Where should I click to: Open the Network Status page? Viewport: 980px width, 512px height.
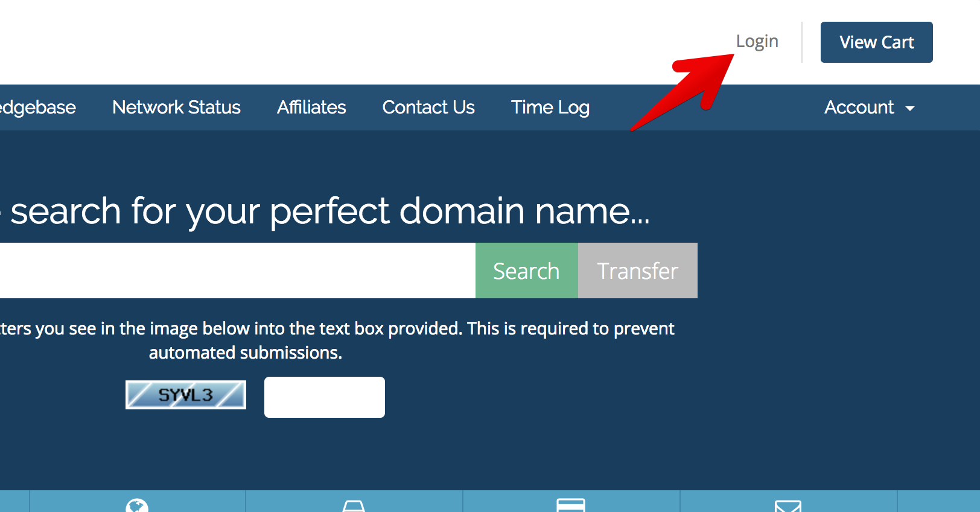pyautogui.click(x=176, y=107)
